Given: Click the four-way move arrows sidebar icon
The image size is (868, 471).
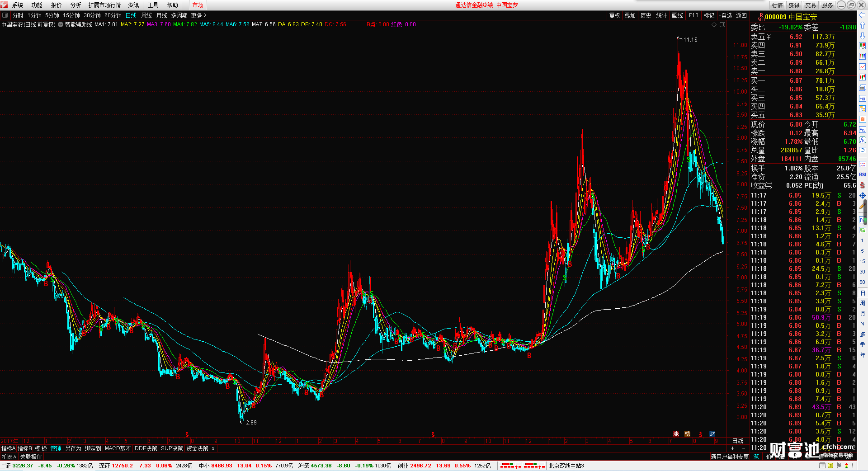Looking at the screenshot, I should [x=862, y=196].
